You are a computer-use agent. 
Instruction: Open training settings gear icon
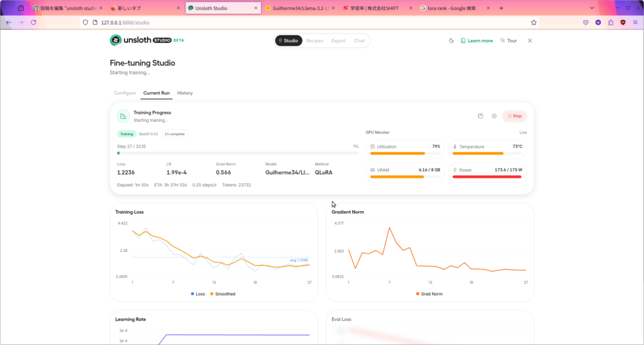494,116
